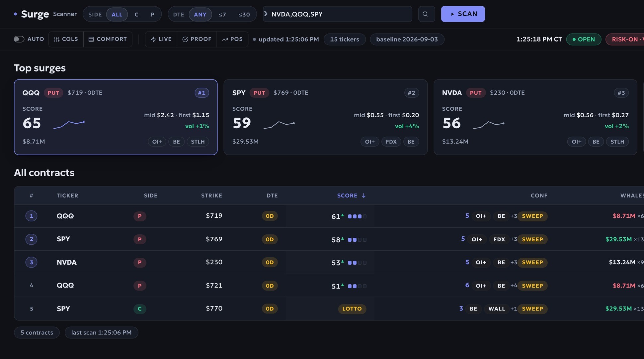Click the STLH chip on the QQQ card

tap(198, 142)
